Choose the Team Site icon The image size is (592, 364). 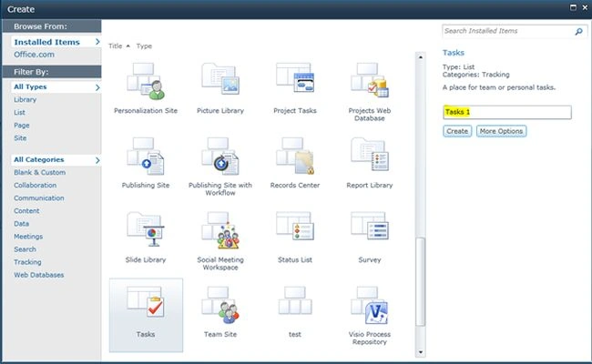pos(220,305)
